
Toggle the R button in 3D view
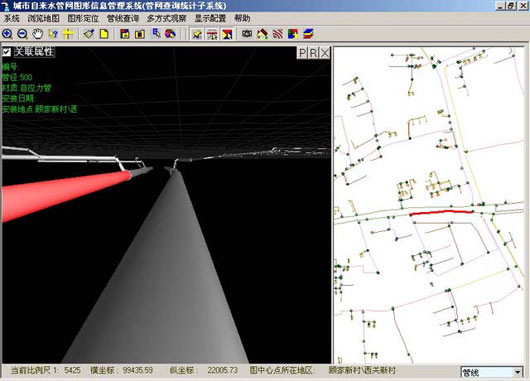click(x=313, y=53)
